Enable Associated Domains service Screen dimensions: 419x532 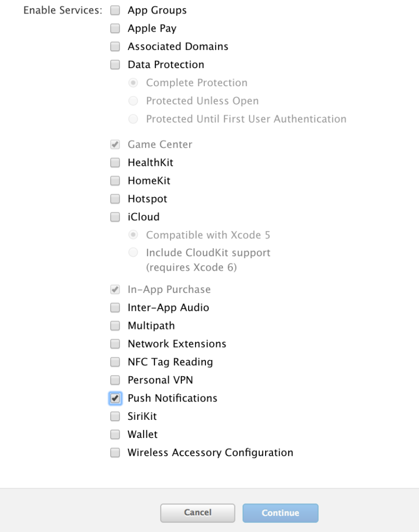(x=115, y=47)
